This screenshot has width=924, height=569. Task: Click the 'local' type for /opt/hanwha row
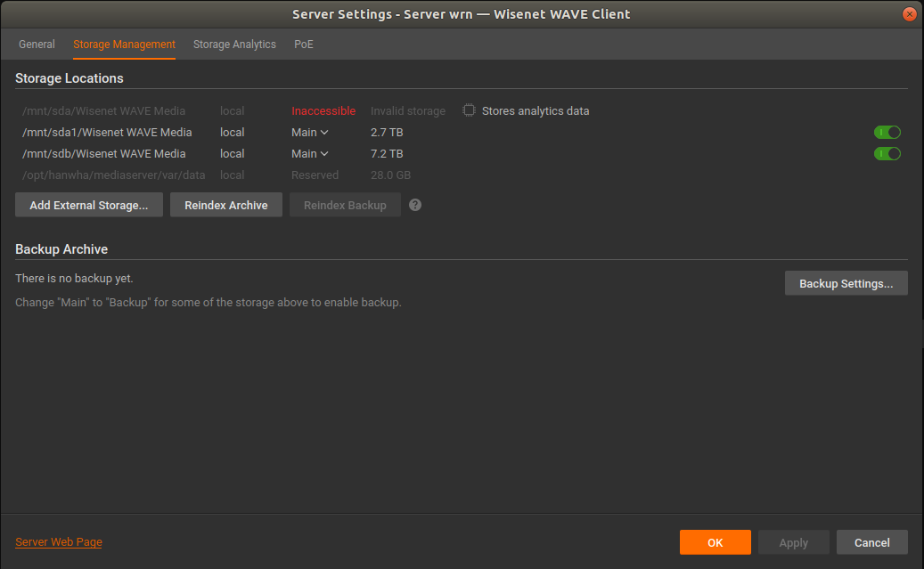coord(233,175)
